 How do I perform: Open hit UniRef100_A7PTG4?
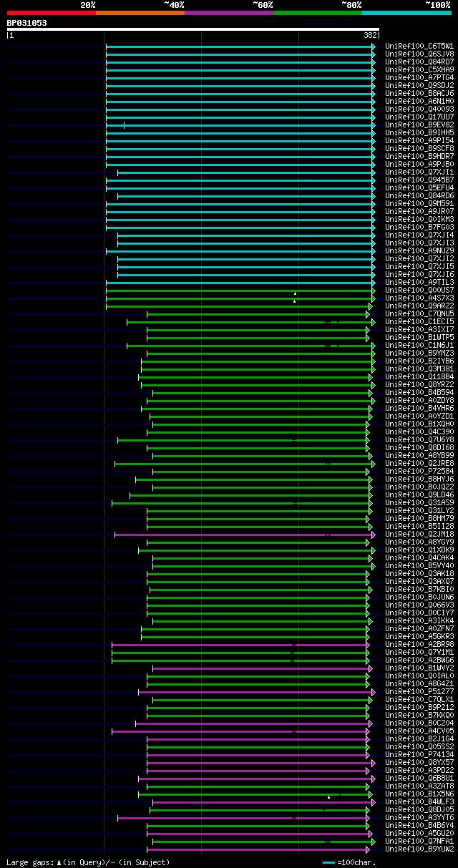click(x=419, y=77)
